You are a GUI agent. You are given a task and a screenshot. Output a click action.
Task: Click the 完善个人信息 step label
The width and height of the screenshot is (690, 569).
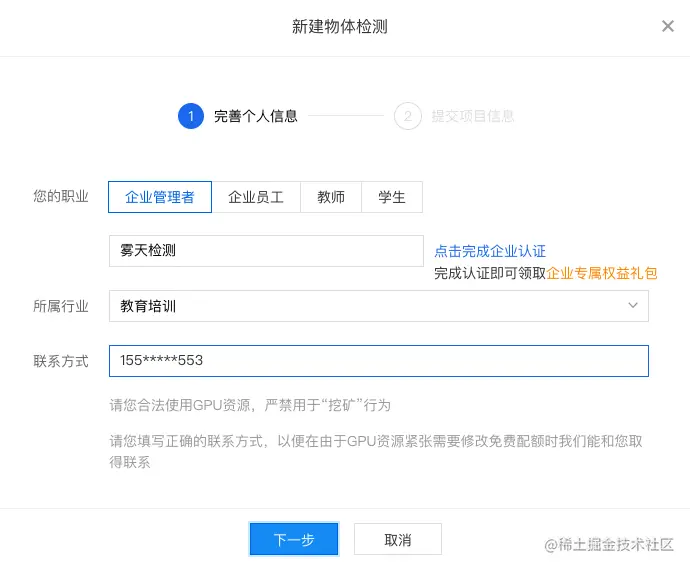[x=256, y=116]
